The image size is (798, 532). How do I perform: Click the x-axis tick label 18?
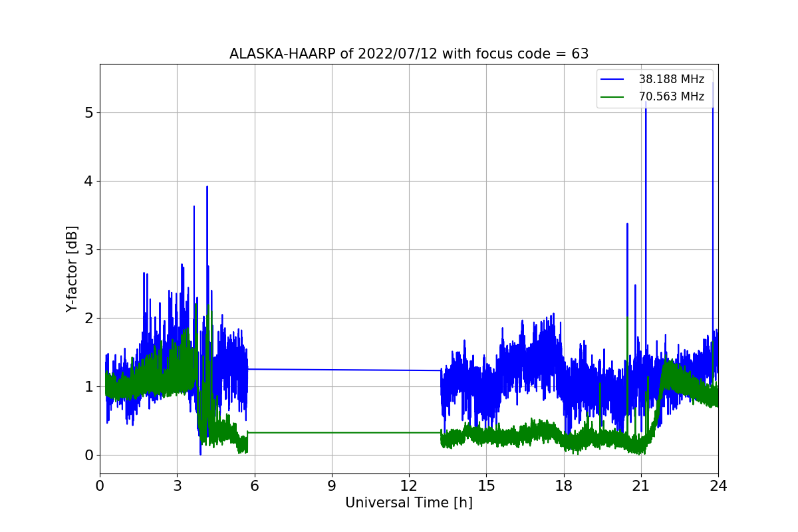tap(564, 485)
